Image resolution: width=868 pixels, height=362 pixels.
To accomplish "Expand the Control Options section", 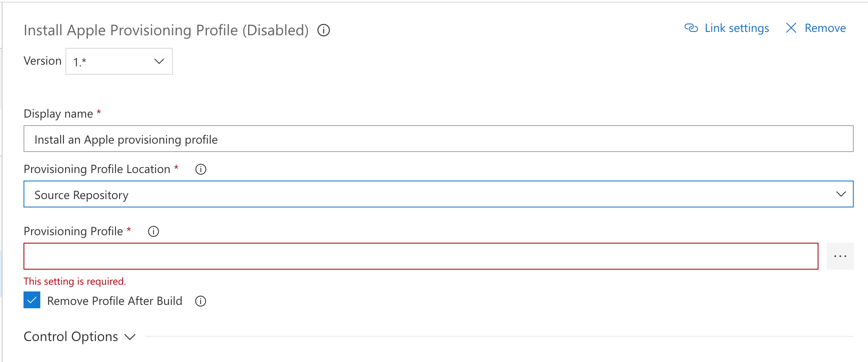I will [x=71, y=336].
